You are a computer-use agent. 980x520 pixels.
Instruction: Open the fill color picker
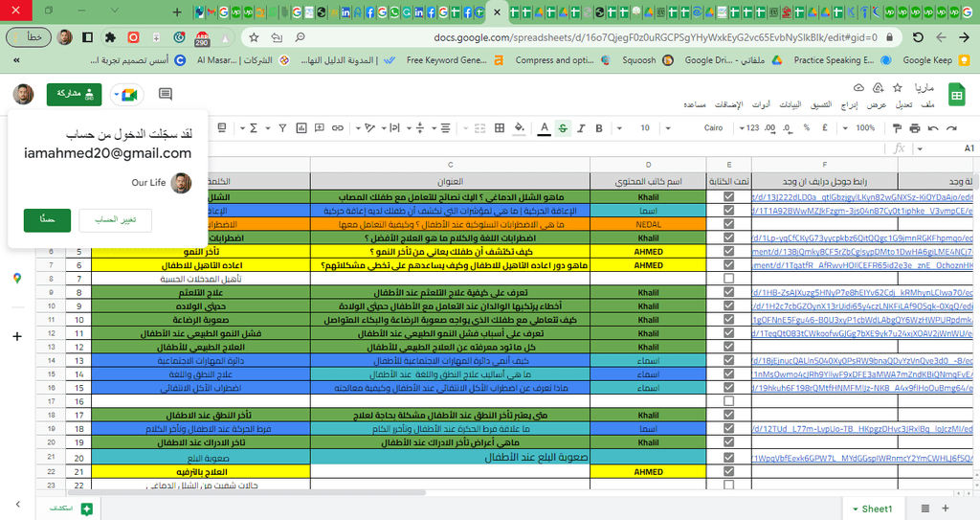pyautogui.click(x=519, y=128)
